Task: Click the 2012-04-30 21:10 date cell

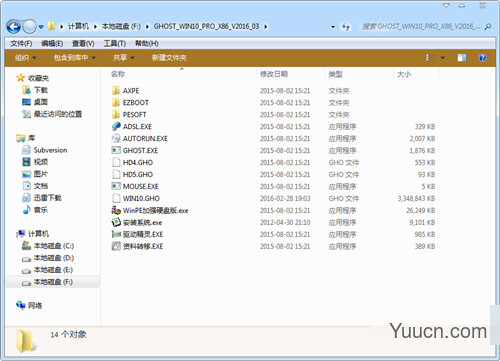Action: click(x=285, y=222)
